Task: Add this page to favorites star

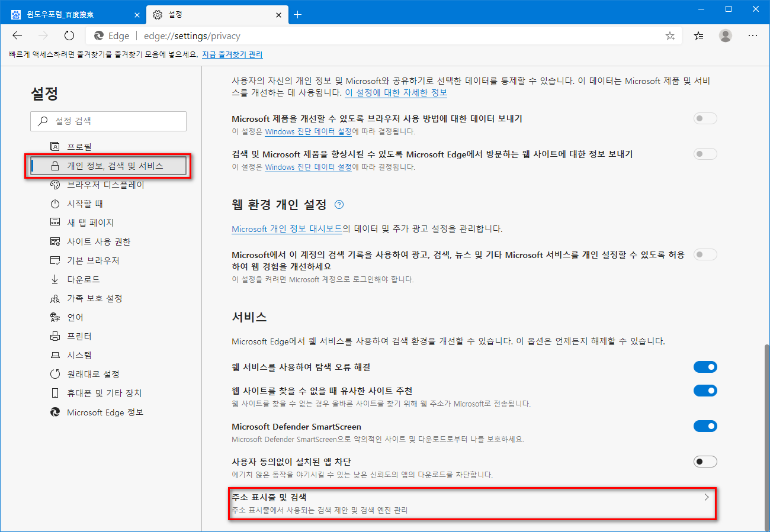Action: (670, 36)
